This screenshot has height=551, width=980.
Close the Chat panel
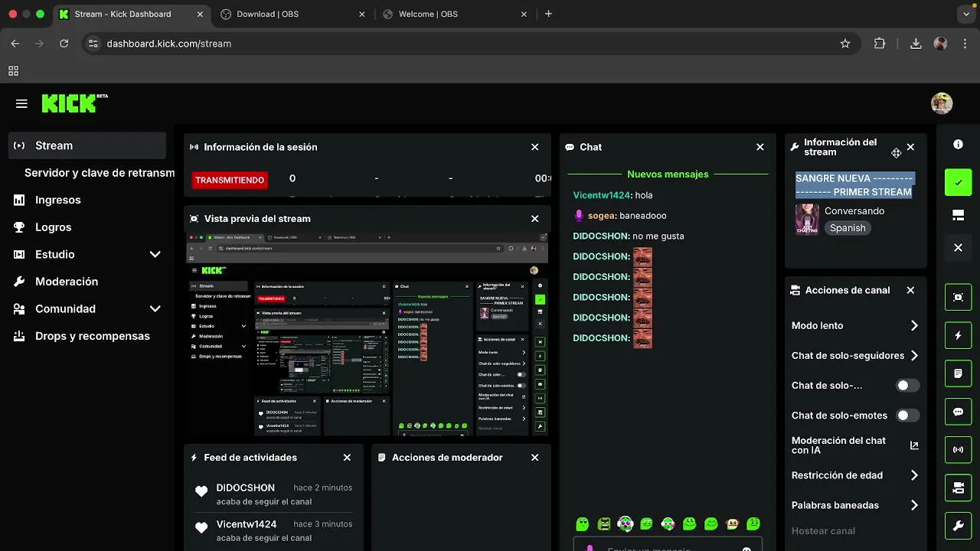point(760,147)
